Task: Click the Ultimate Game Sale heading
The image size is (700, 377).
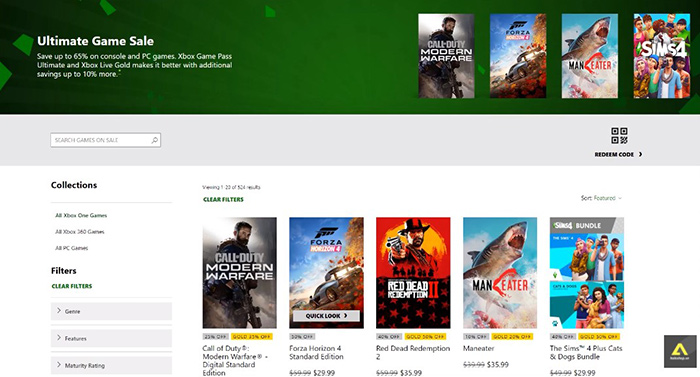Action: pyautogui.click(x=96, y=41)
